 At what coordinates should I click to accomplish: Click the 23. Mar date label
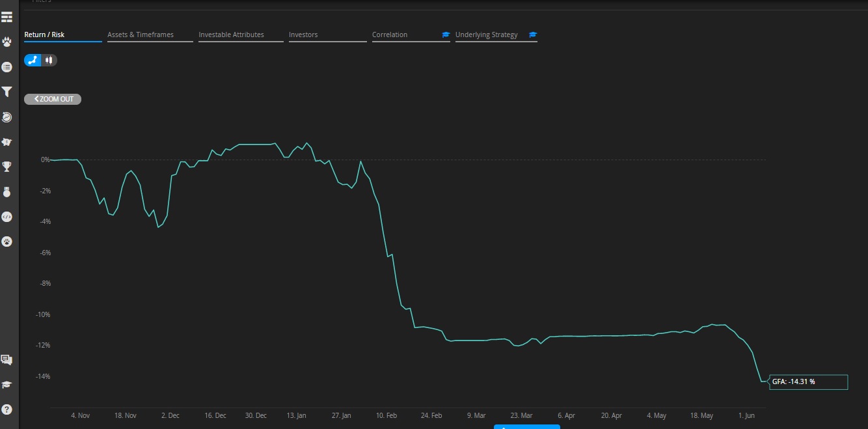521,415
